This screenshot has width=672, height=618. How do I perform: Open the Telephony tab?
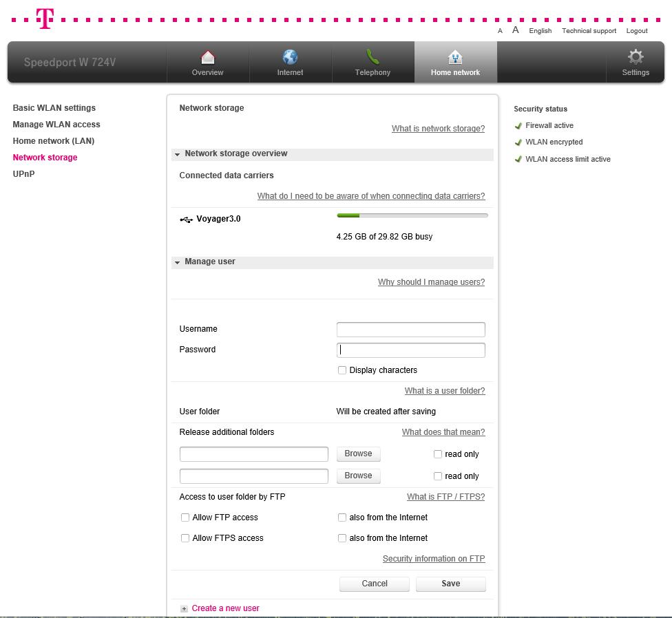point(372,62)
